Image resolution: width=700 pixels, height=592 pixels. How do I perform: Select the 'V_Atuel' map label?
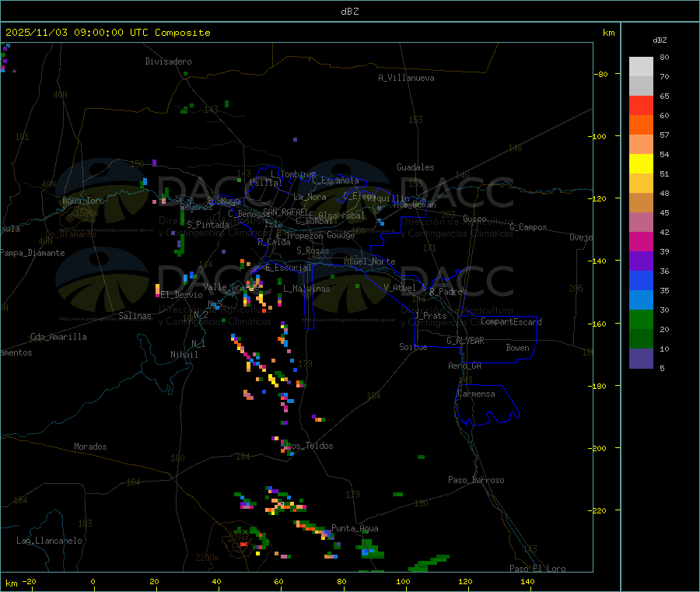click(400, 288)
